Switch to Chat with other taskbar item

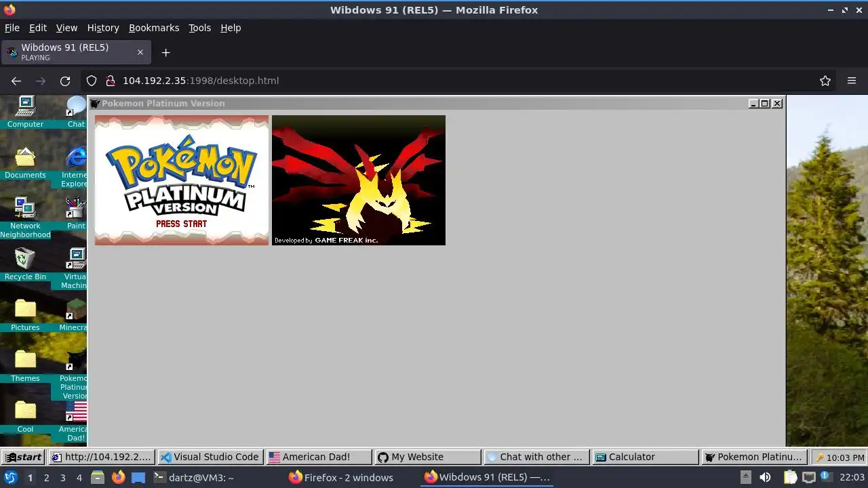coord(536,457)
